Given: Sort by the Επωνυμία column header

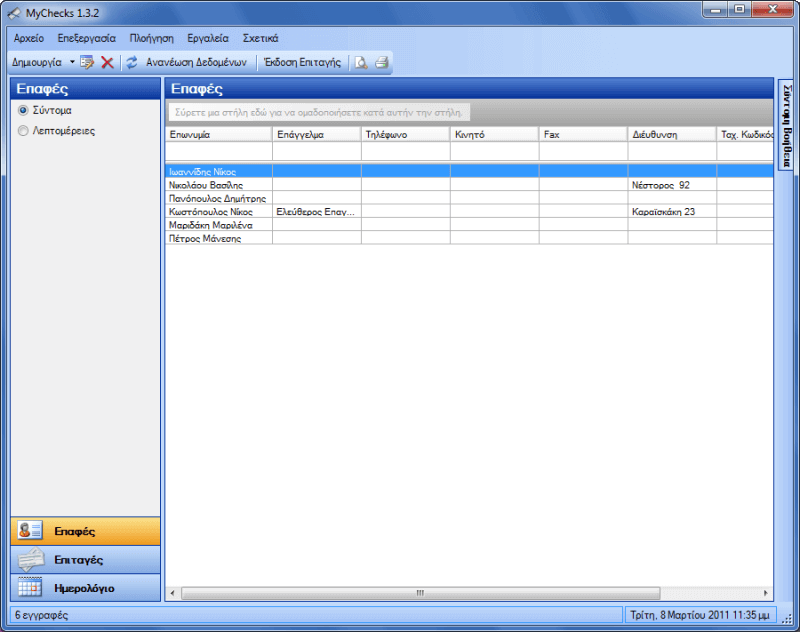Looking at the screenshot, I should 218,133.
